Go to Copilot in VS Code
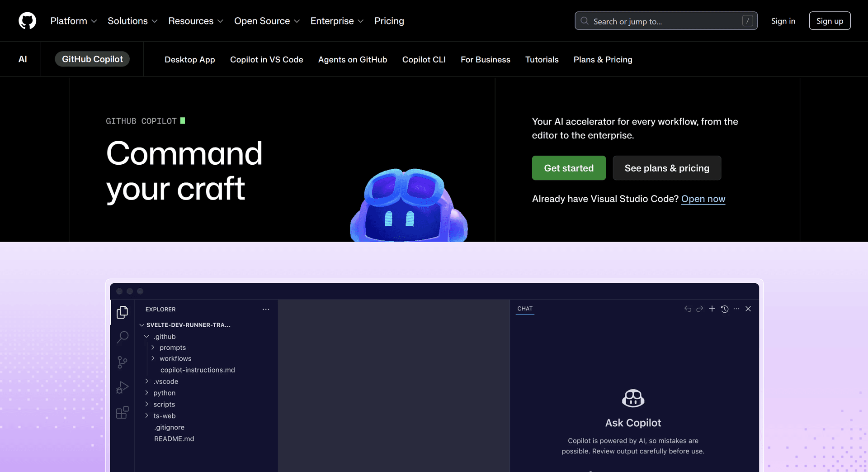868x472 pixels. click(266, 60)
